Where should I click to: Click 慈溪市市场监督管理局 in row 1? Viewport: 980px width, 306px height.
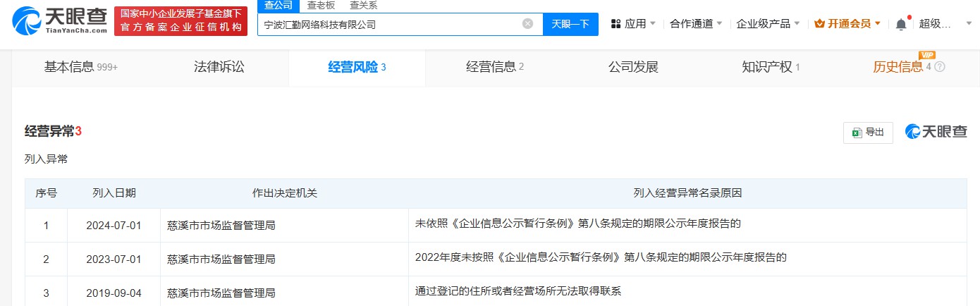pyautogui.click(x=221, y=226)
